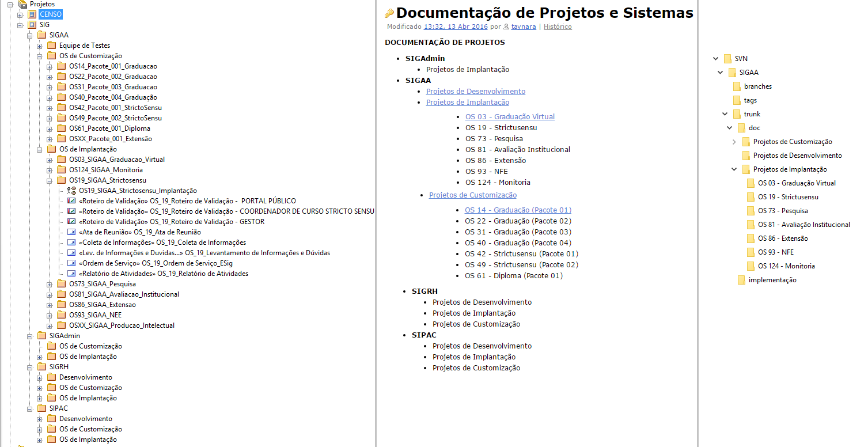Image resolution: width=868 pixels, height=447 pixels.
Task: Click the Equipe de Testes folder icon
Action: (52, 46)
